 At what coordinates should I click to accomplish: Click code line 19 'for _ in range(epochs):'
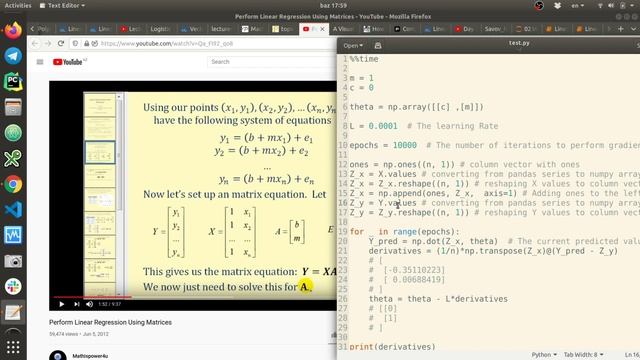click(x=404, y=232)
